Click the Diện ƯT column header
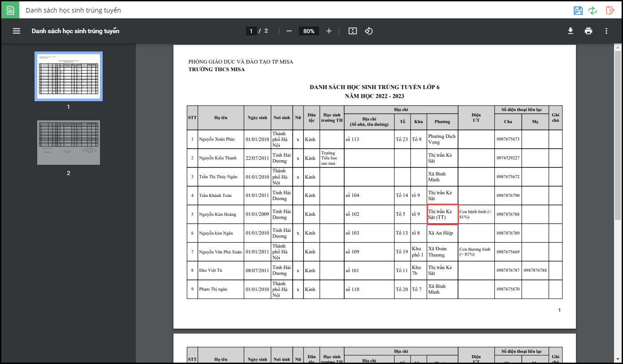This screenshot has height=364, width=623. click(476, 118)
